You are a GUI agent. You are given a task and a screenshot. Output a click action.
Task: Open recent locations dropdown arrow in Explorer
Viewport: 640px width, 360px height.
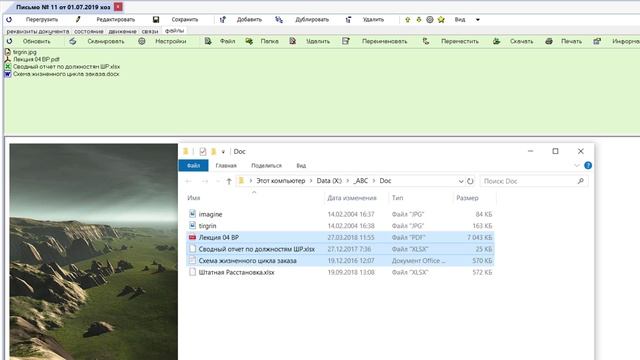[218, 181]
